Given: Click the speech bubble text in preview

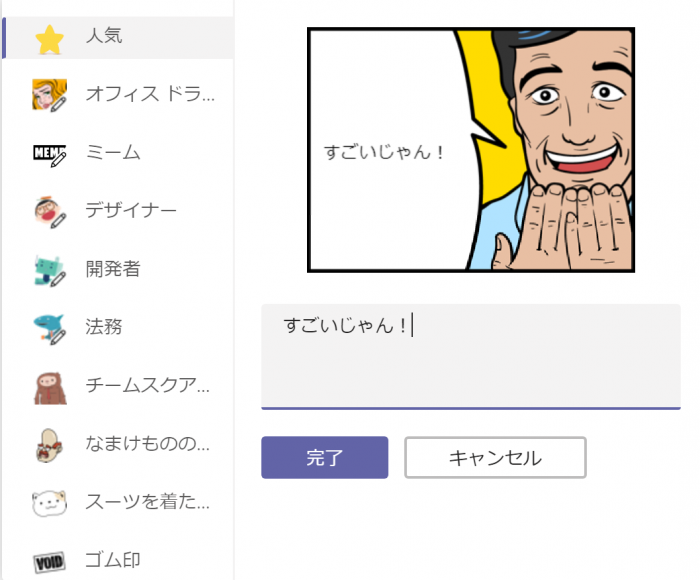Looking at the screenshot, I should point(384,152).
